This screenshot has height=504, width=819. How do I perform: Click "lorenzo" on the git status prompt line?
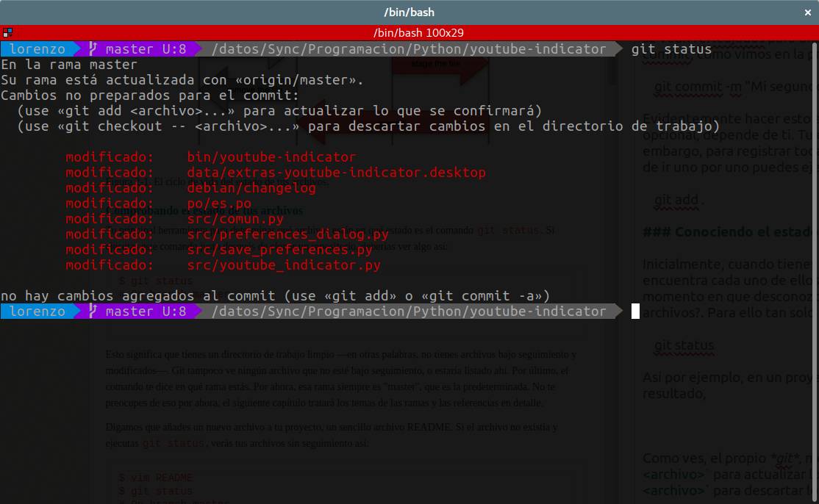point(37,49)
